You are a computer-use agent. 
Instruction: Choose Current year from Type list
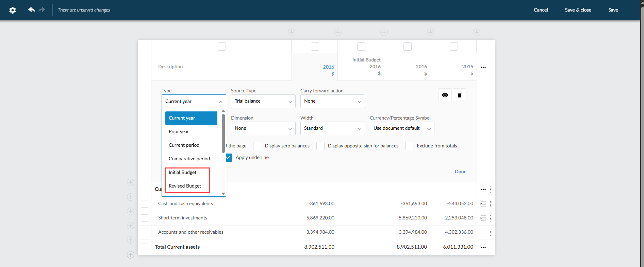click(x=191, y=118)
